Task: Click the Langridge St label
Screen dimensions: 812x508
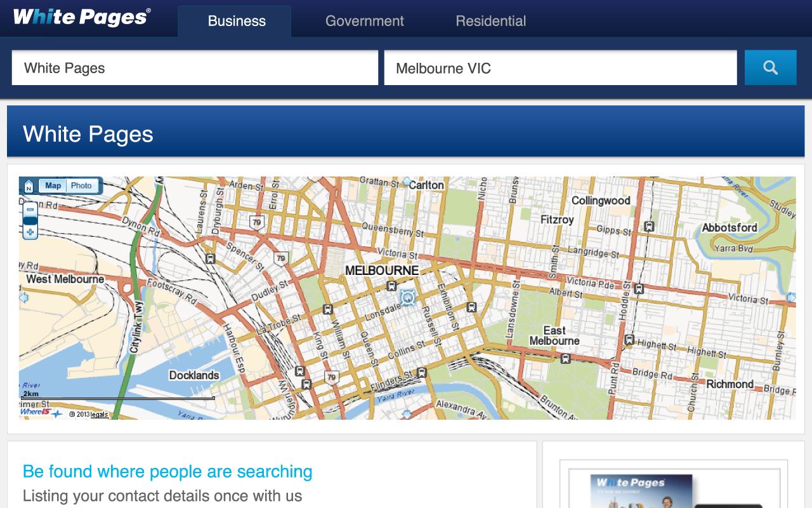Action: 593,253
